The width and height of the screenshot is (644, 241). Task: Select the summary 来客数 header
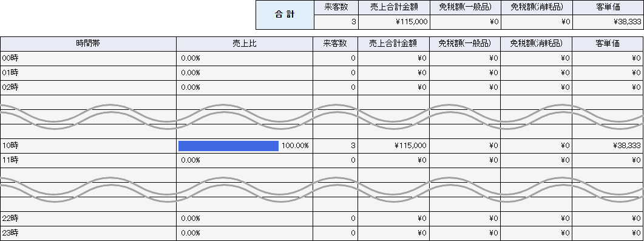point(336,7)
